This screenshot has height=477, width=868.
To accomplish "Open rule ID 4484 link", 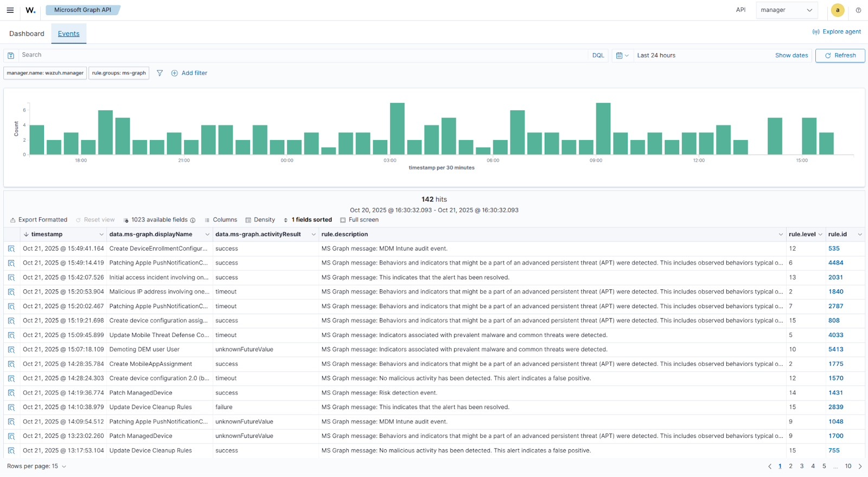I will (x=835, y=263).
